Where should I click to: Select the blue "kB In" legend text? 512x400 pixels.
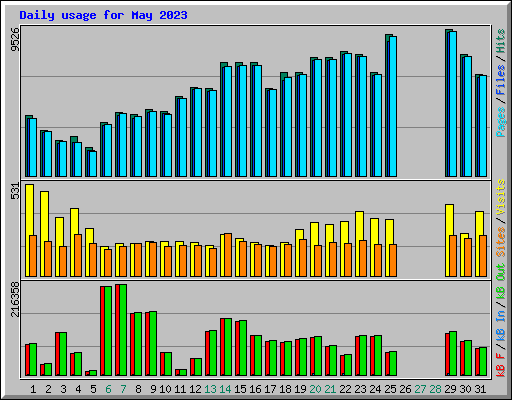pyautogui.click(x=500, y=325)
